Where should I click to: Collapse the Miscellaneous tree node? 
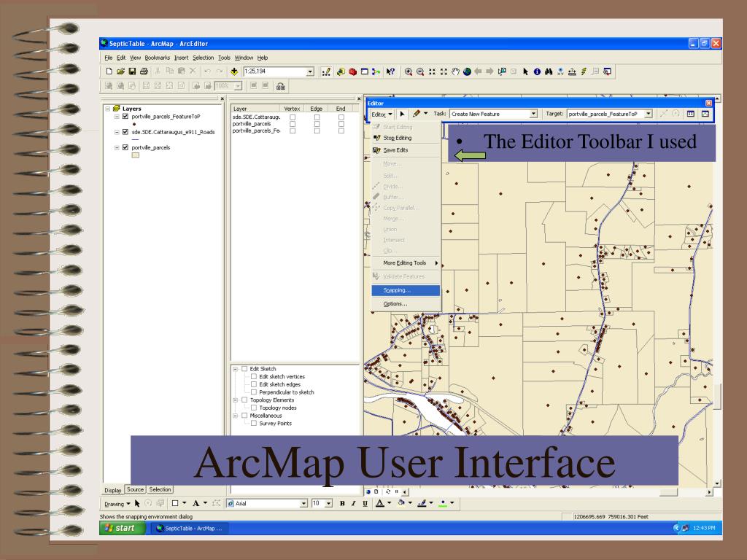click(x=236, y=416)
